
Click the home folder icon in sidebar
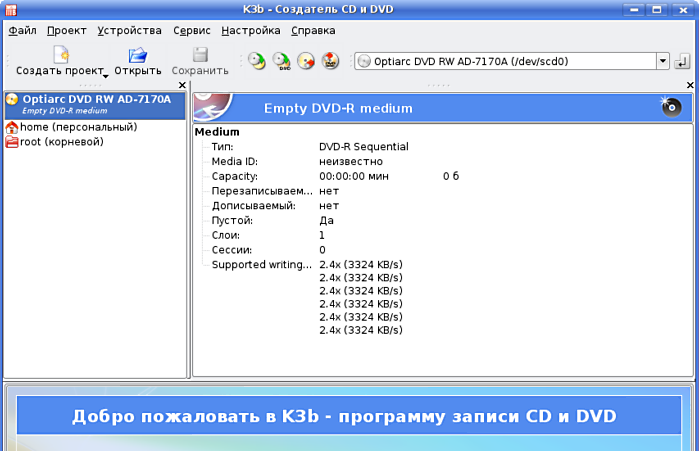(12, 128)
